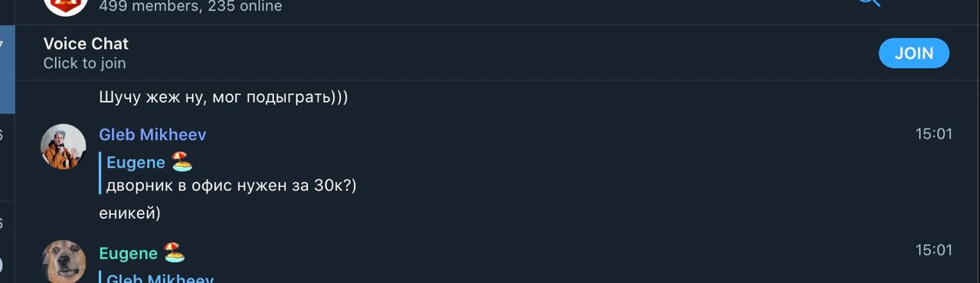Click quoted name Eugene in Gleb's reply
The height and width of the screenshot is (283, 980).
click(136, 162)
